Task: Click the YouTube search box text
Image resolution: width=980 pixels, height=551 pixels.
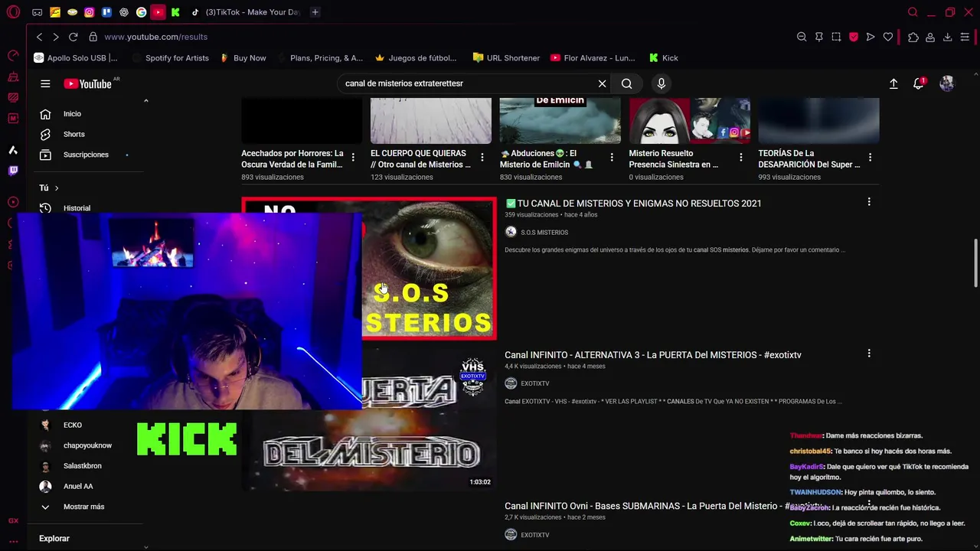Action: point(404,83)
